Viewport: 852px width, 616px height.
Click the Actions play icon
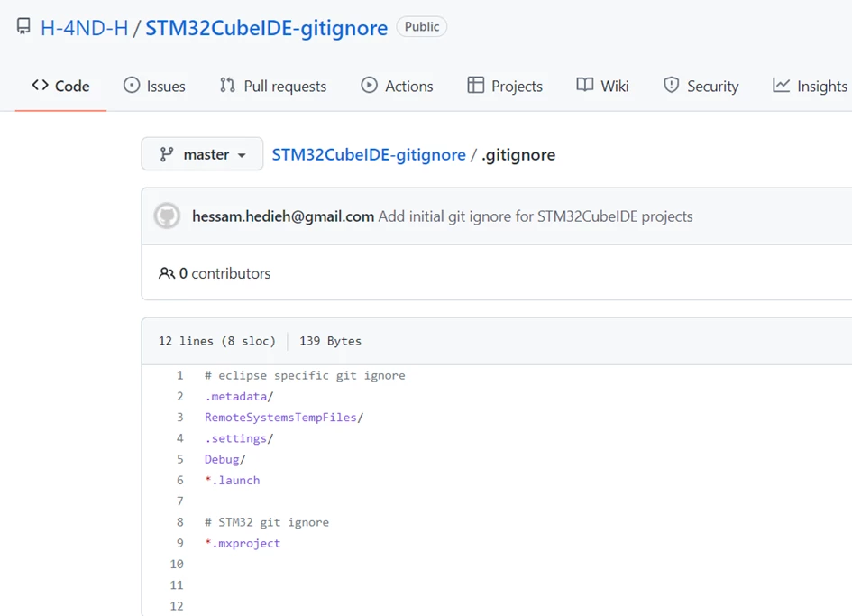[369, 86]
